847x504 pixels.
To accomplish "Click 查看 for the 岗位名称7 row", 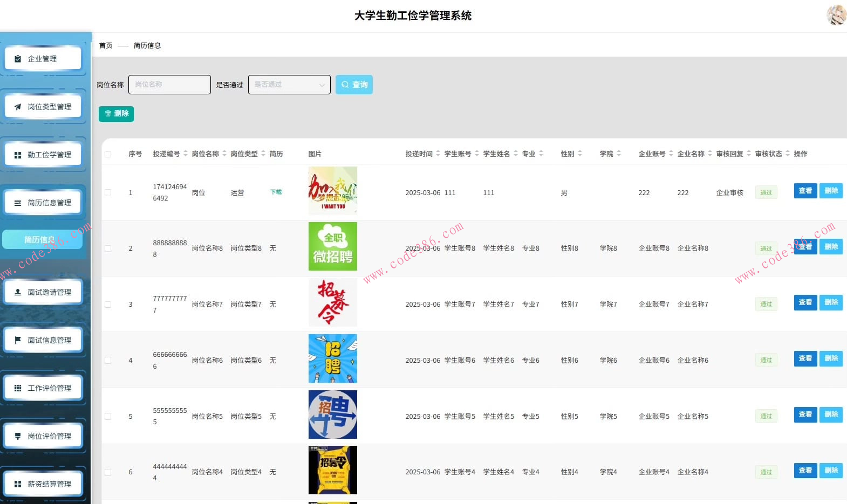I will pyautogui.click(x=805, y=302).
